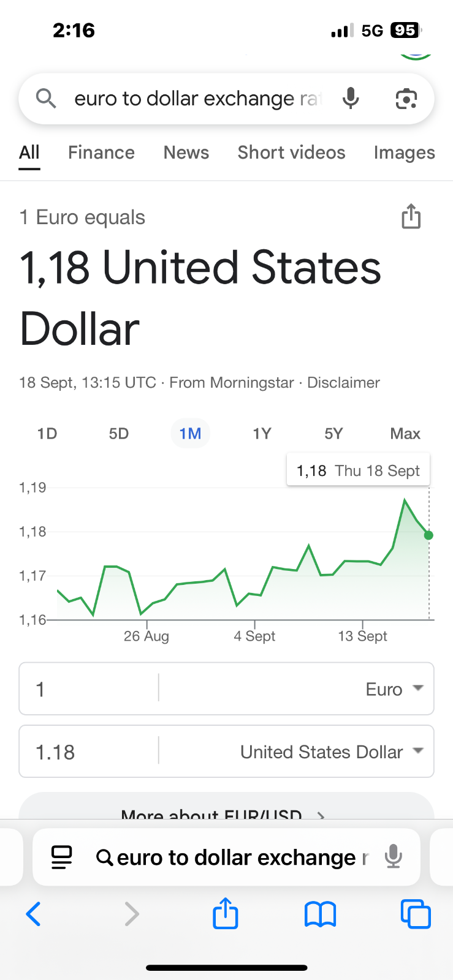The height and width of the screenshot is (980, 453).
Task: Open Google Lens camera search icon
Action: (406, 99)
